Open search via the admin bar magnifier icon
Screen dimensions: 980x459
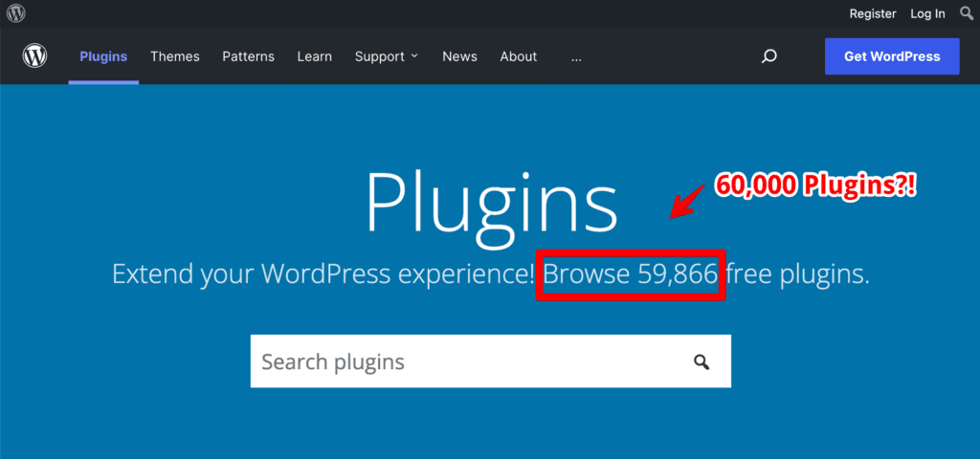[967, 13]
